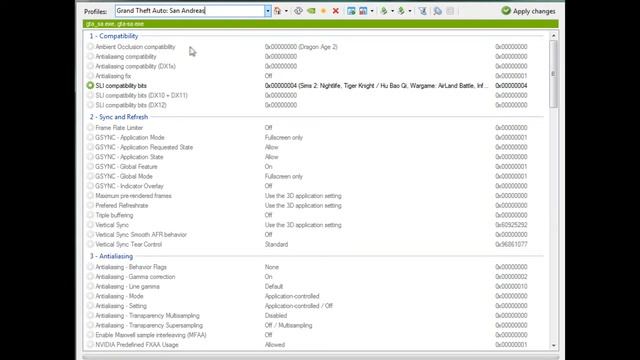Create a new profile with the sun icon
Image resolution: width=640 pixels, height=360 pixels.
point(323,11)
